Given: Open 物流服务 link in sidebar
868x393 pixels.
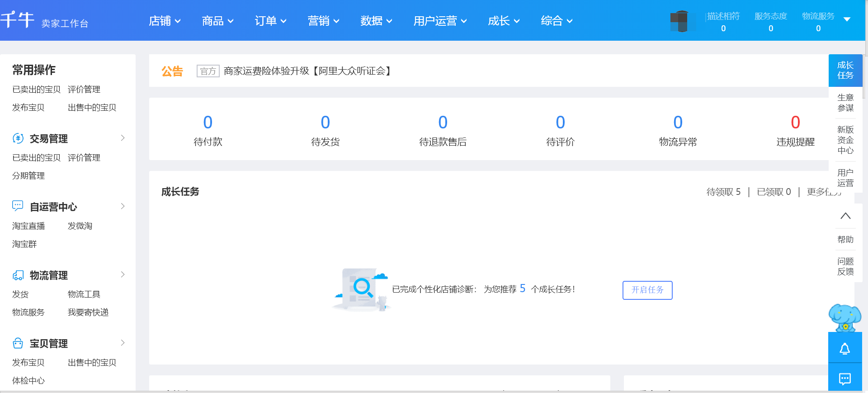Looking at the screenshot, I should point(28,313).
